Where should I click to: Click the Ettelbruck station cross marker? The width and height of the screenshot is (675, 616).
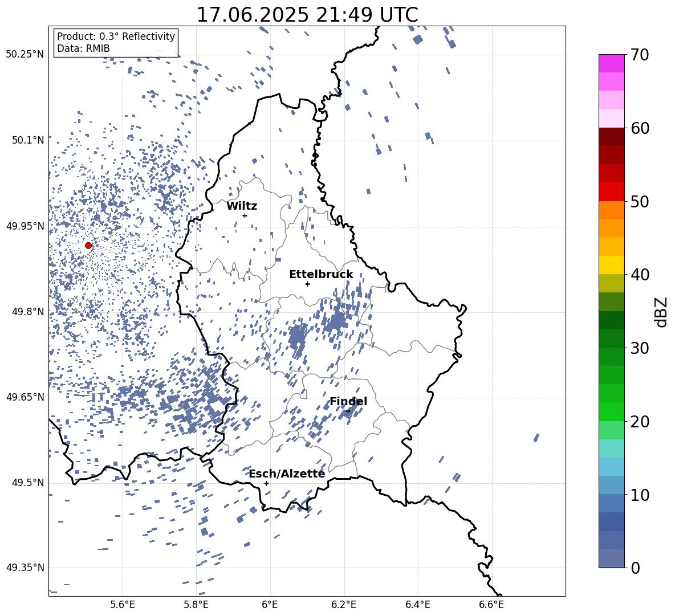[307, 284]
